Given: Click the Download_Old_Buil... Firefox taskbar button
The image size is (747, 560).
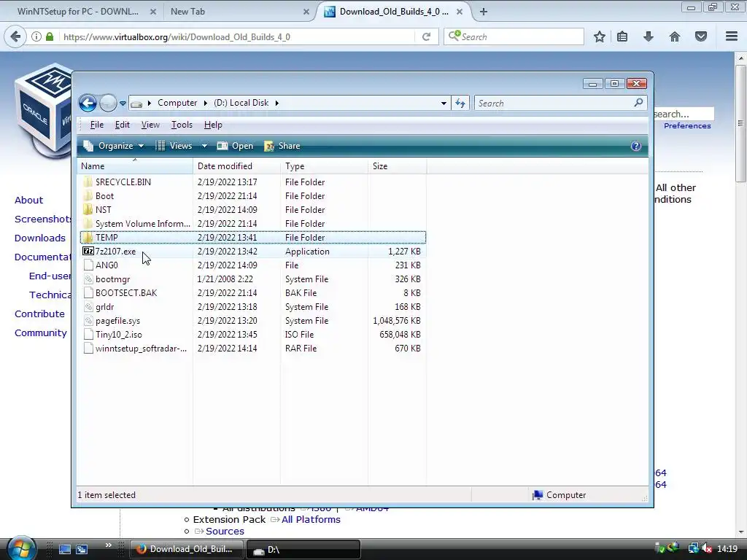Looking at the screenshot, I should [x=187, y=549].
